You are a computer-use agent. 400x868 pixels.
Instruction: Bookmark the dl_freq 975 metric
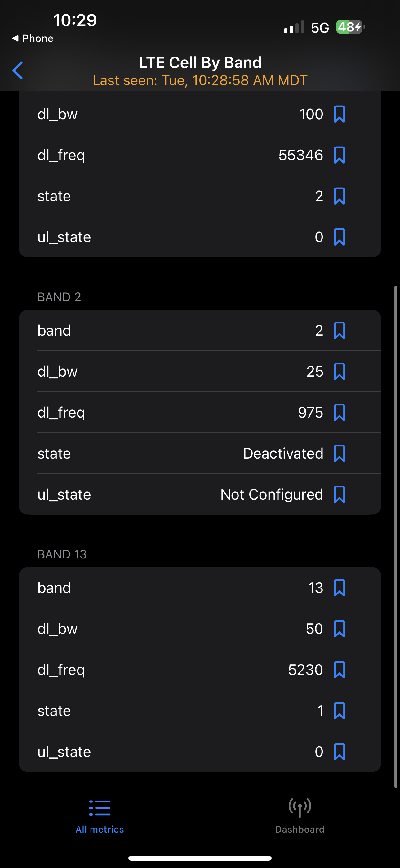pyautogui.click(x=339, y=413)
